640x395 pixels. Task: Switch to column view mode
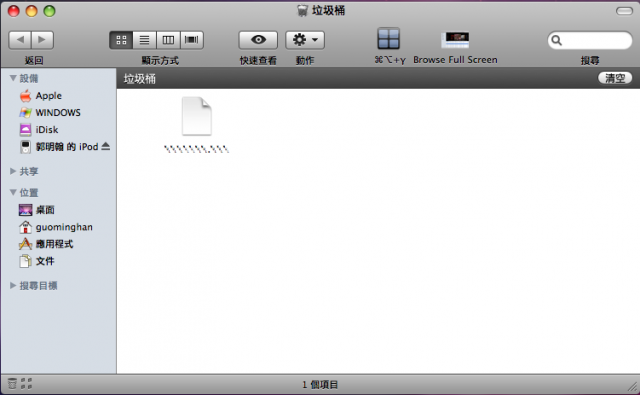168,40
